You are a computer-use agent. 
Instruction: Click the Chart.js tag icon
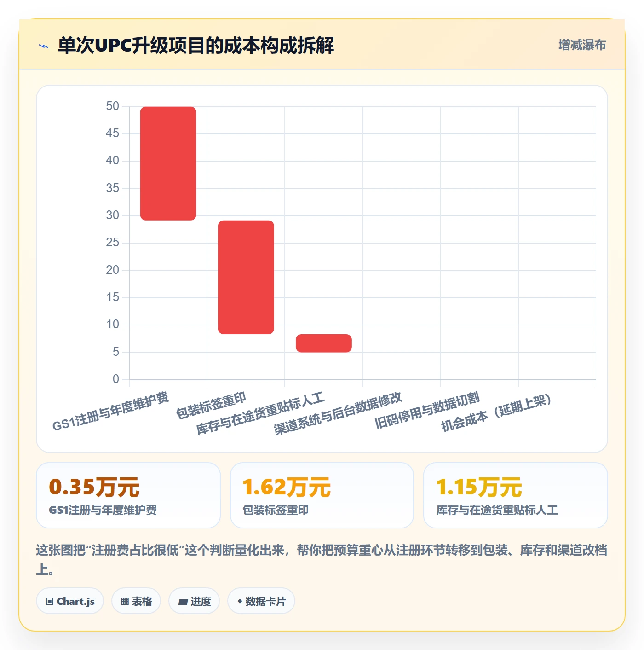point(50,601)
